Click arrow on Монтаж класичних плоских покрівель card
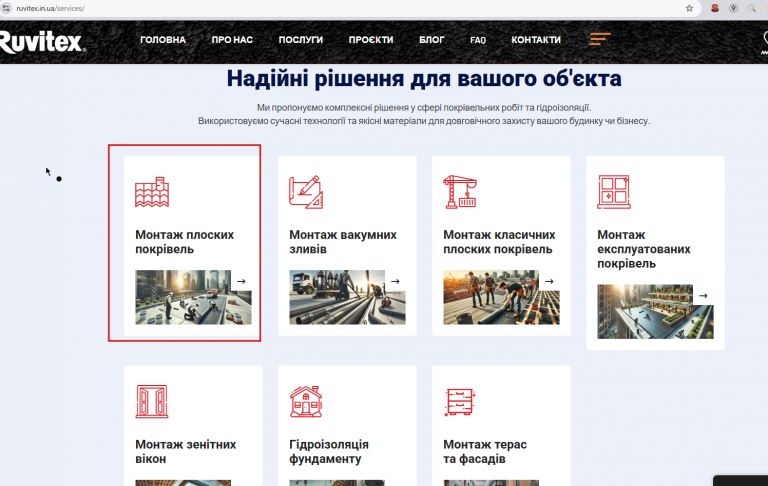Viewport: 768px width, 486px height. point(549,281)
